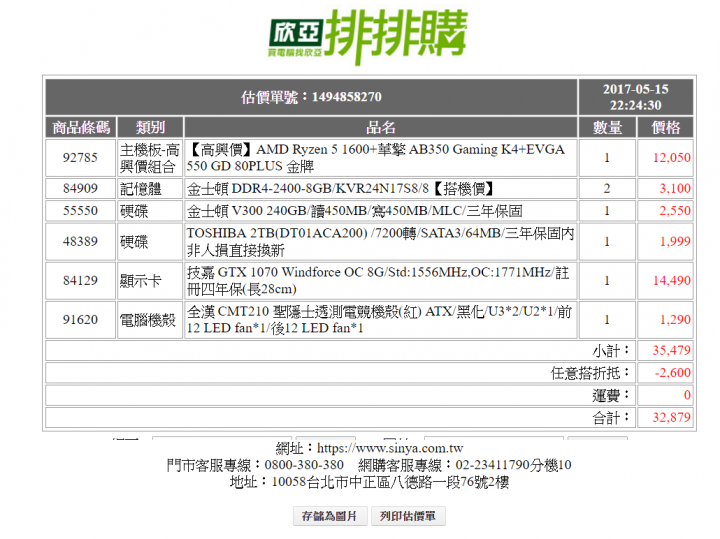Viewport: 720px width, 539px height.
Task: Click the 記憶體 category cell
Action: point(150,188)
